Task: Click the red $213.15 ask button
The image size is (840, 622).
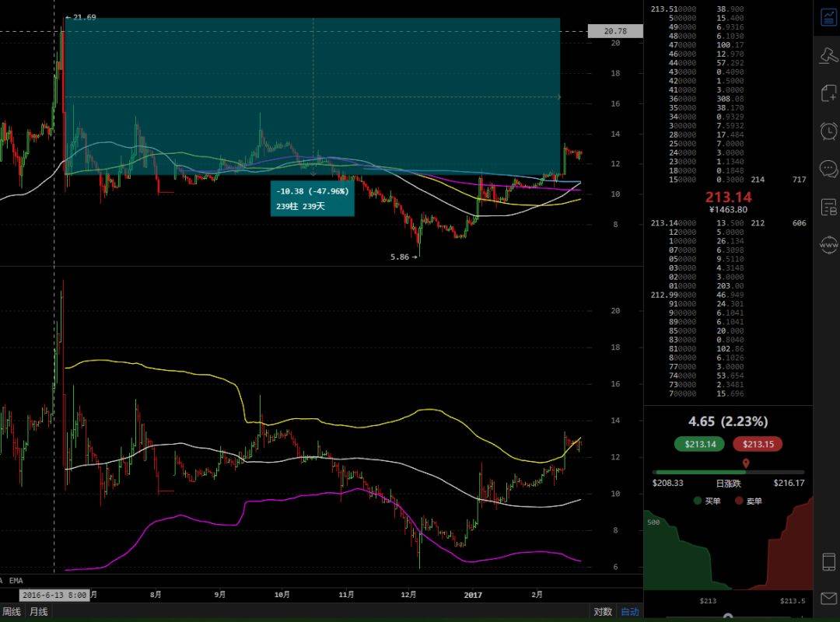Action: tap(757, 445)
